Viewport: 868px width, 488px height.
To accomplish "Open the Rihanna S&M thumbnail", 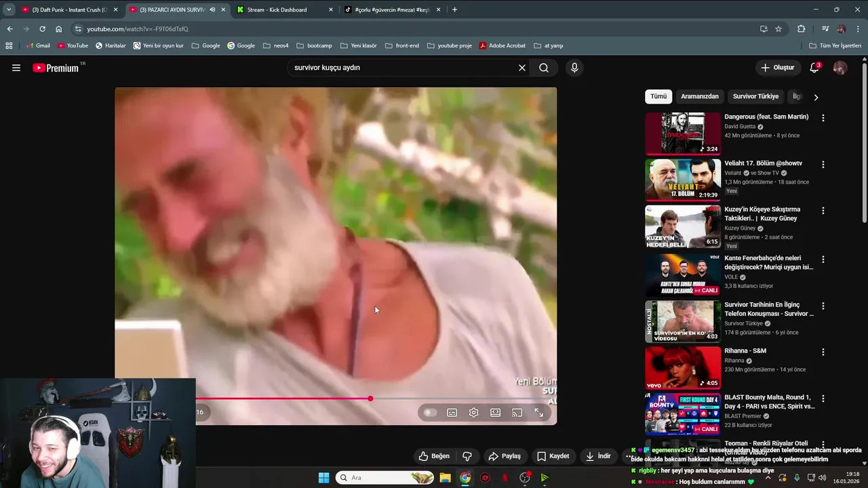I will tap(683, 368).
